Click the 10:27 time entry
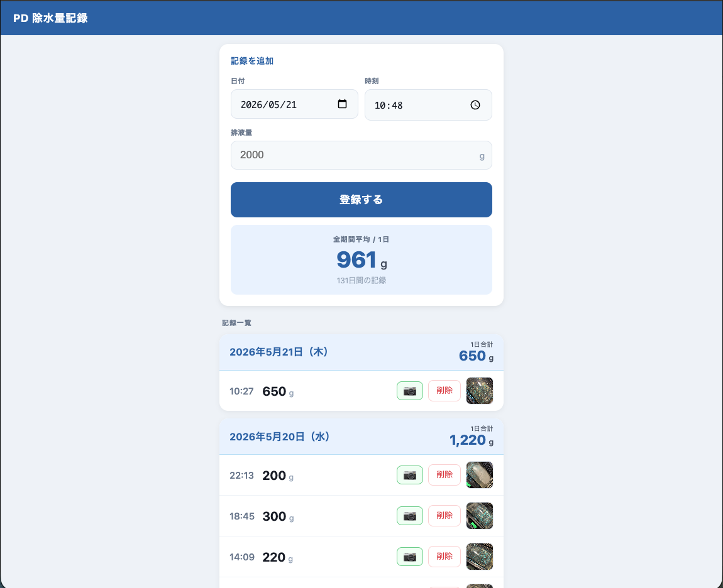Screen dimensions: 723x588 [241, 391]
